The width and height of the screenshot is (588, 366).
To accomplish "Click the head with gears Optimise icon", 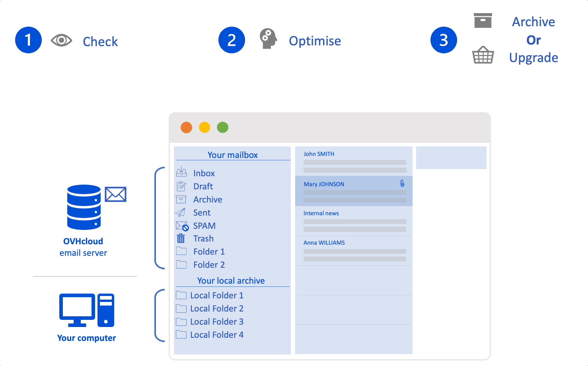I will 269,39.
